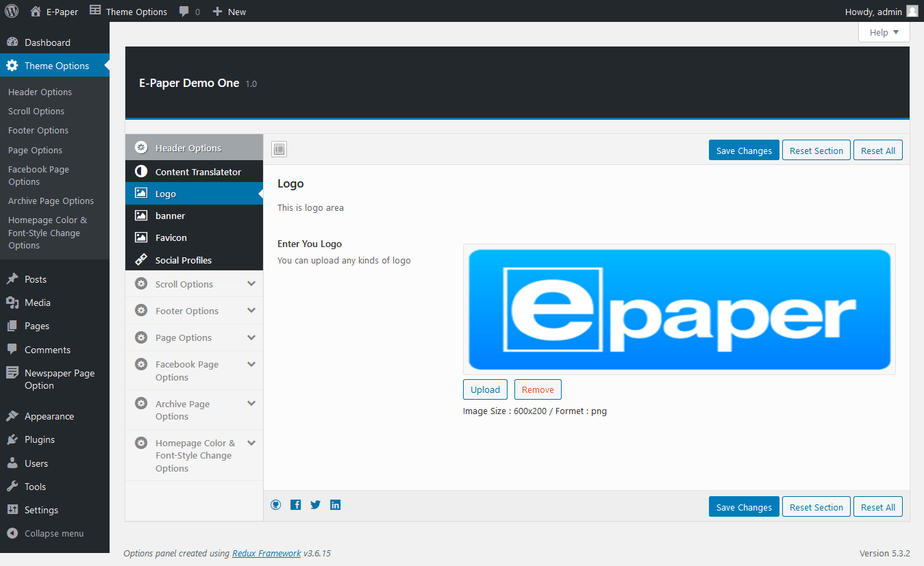This screenshot has width=924, height=566.
Task: Click the Settings sliders icon
Action: tap(12, 510)
